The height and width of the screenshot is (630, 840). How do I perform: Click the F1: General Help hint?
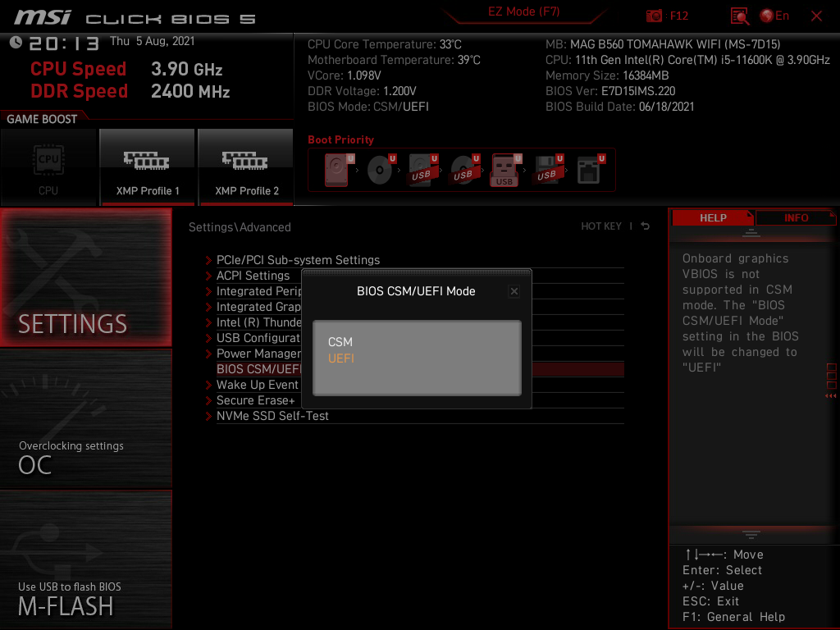tap(733, 617)
